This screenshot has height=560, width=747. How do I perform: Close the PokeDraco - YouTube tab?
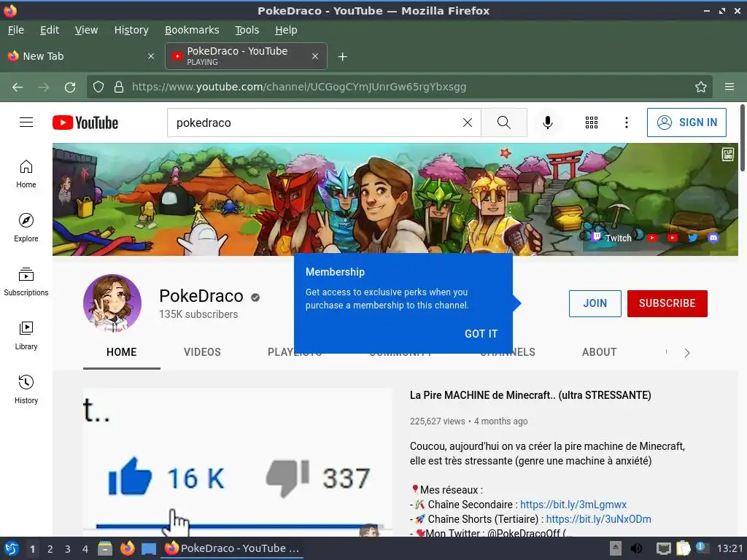(x=315, y=56)
